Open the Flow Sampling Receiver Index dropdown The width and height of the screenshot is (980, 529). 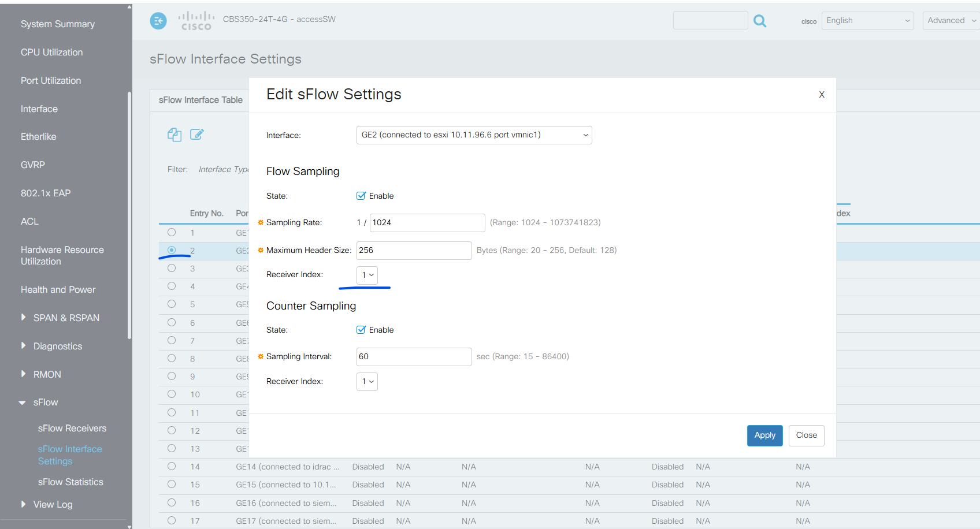(x=367, y=275)
